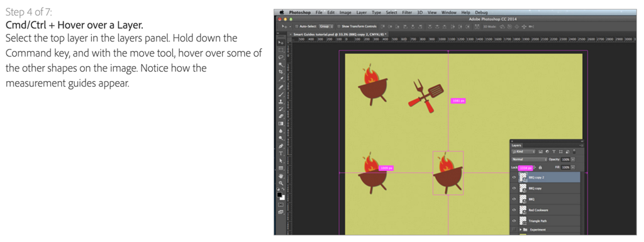Viewport: 644px width, 242px height.
Task: Select the Rectangle shape tool
Action: 281,168
